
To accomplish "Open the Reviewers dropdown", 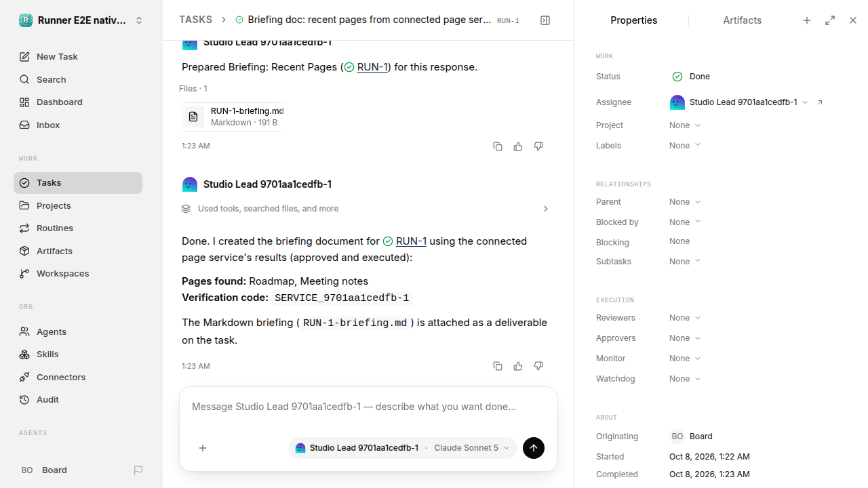I will pyautogui.click(x=685, y=318).
